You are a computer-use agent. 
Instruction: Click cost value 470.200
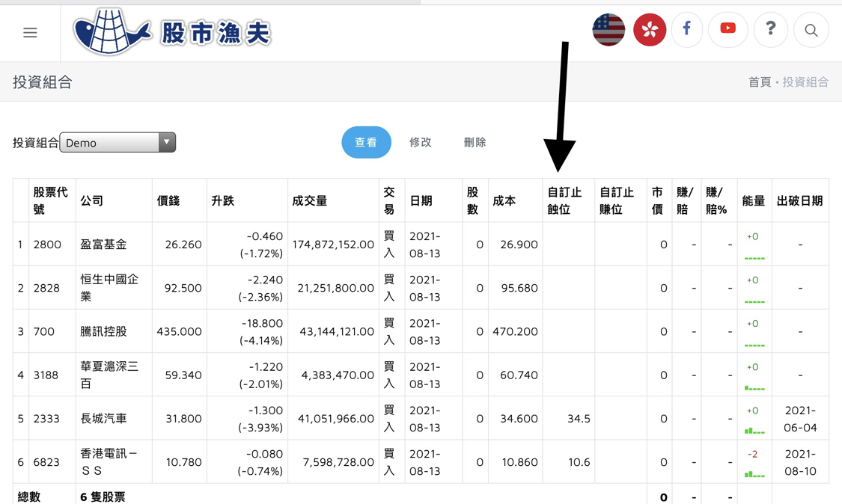tap(516, 331)
